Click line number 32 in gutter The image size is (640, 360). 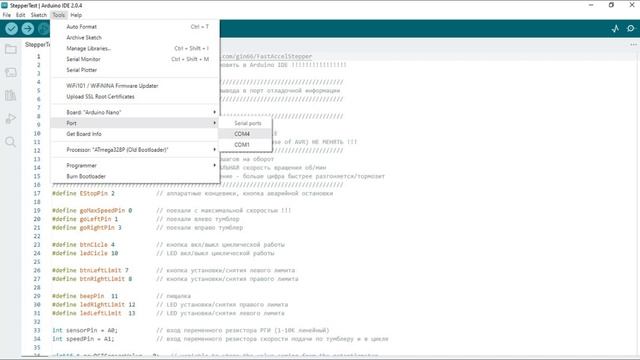[x=37, y=322]
